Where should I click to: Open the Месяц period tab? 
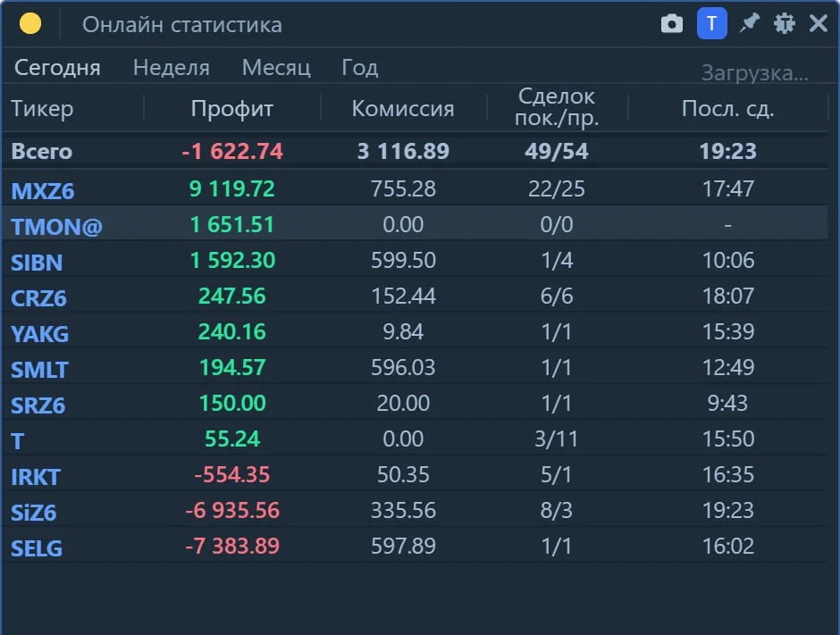pyautogui.click(x=276, y=68)
